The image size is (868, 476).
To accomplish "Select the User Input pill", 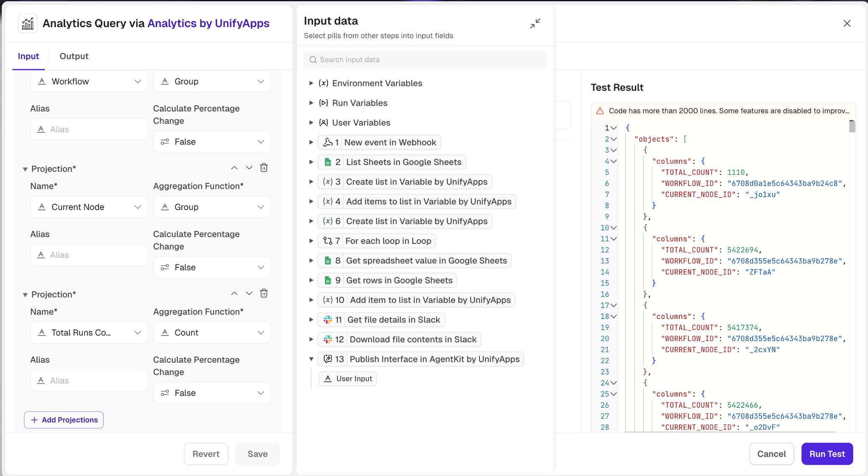I will pyautogui.click(x=348, y=378).
